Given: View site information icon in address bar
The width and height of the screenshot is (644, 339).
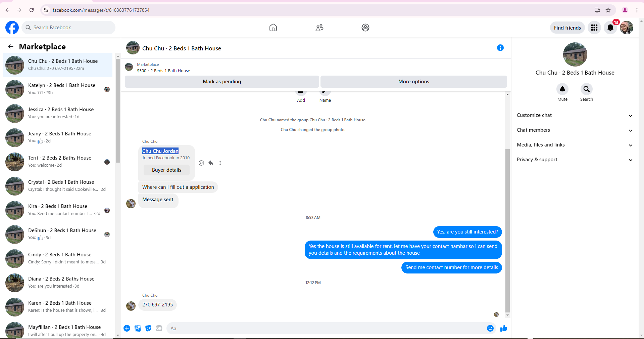Looking at the screenshot, I should [46, 10].
